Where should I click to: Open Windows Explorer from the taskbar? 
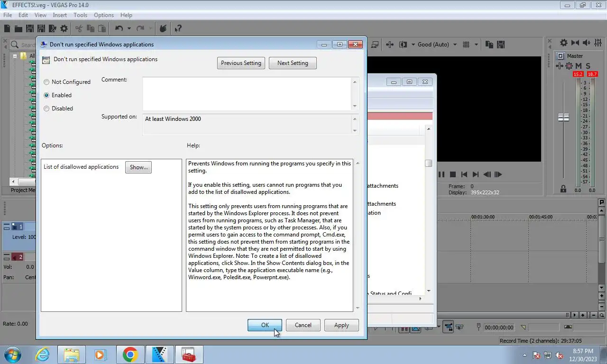tap(71, 355)
